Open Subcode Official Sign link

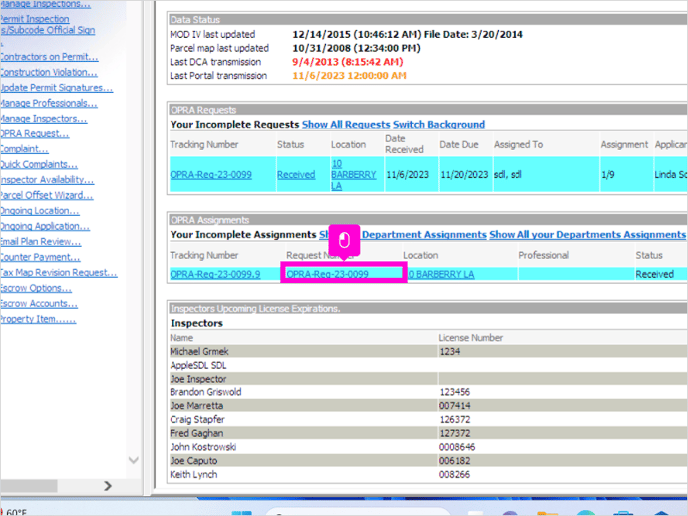(x=47, y=30)
